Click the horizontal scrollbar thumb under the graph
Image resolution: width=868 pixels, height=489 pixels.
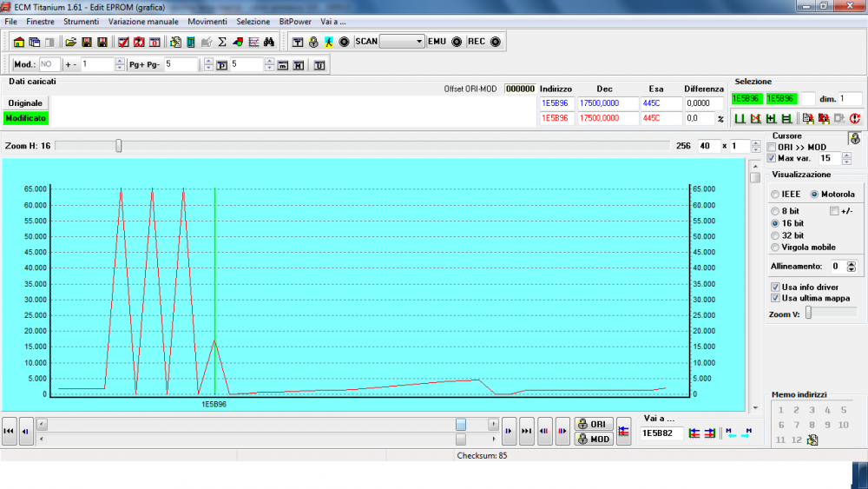pos(461,425)
